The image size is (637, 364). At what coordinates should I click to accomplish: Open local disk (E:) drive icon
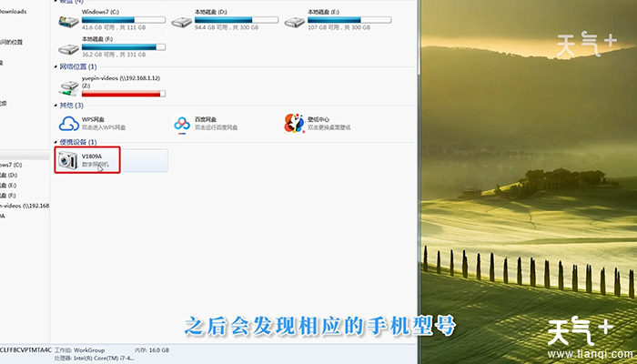(295, 22)
